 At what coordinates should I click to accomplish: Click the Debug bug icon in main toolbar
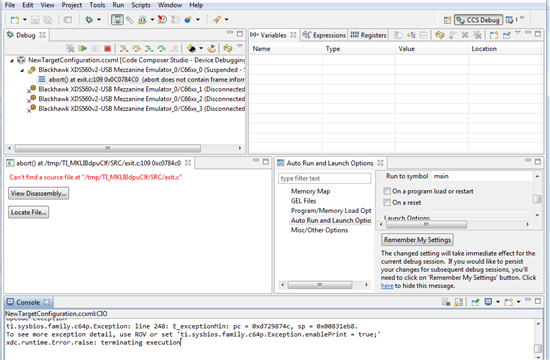click(x=89, y=20)
